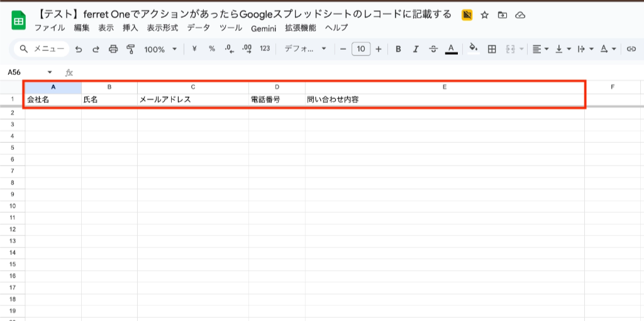Image resolution: width=644 pixels, height=321 pixels.
Task: Select the メールアドレス cell
Action: tap(193, 99)
